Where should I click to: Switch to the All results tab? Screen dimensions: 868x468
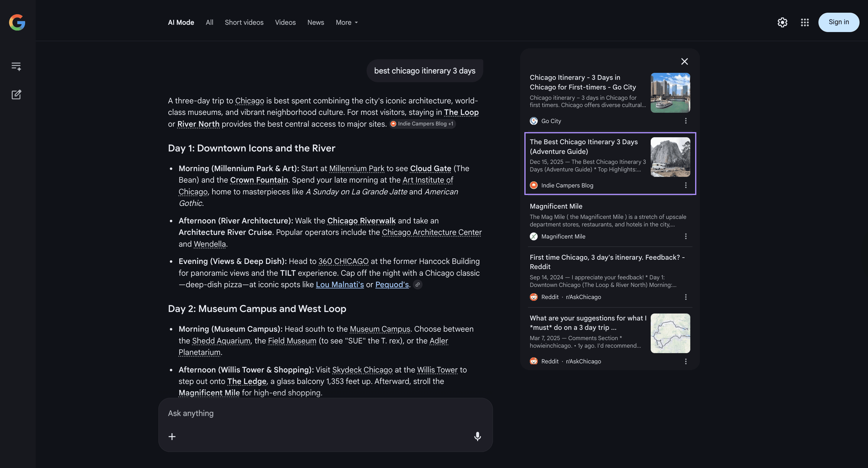(x=209, y=22)
